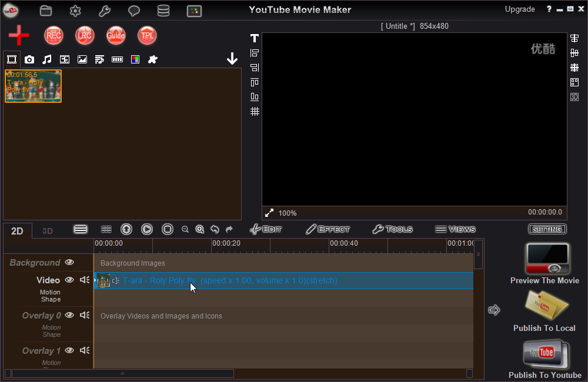Click Publish To Local
The height and width of the screenshot is (382, 588).
coord(544,311)
